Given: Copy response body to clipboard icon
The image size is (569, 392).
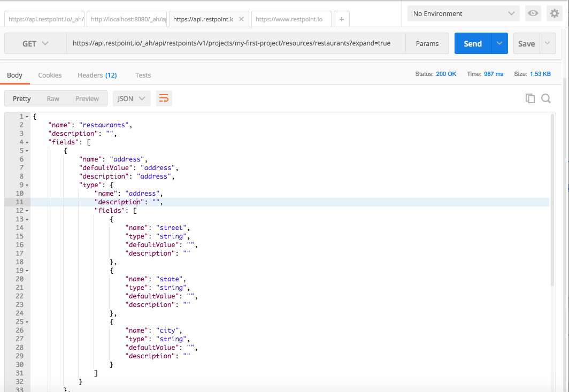Looking at the screenshot, I should pos(530,98).
